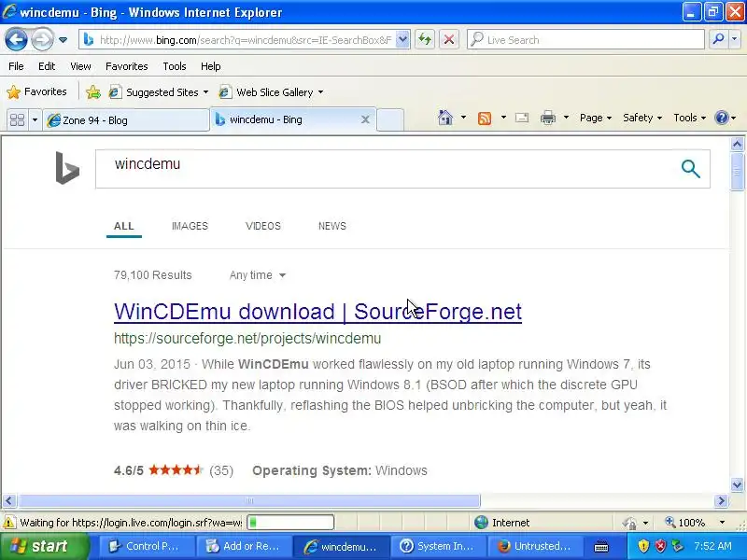This screenshot has height=560, width=747.
Task: Click the Add to Favorites Bar star icon
Action: tap(93, 91)
